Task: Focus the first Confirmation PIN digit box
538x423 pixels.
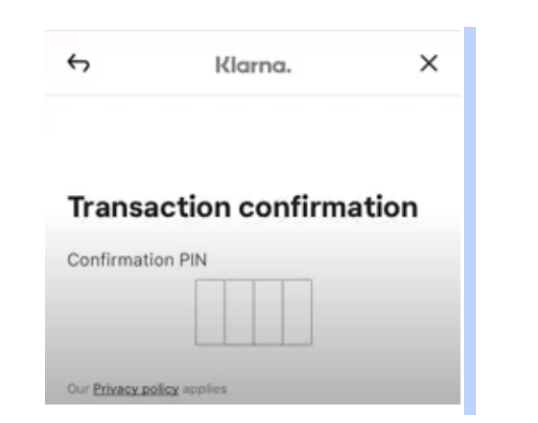Action: tap(210, 312)
